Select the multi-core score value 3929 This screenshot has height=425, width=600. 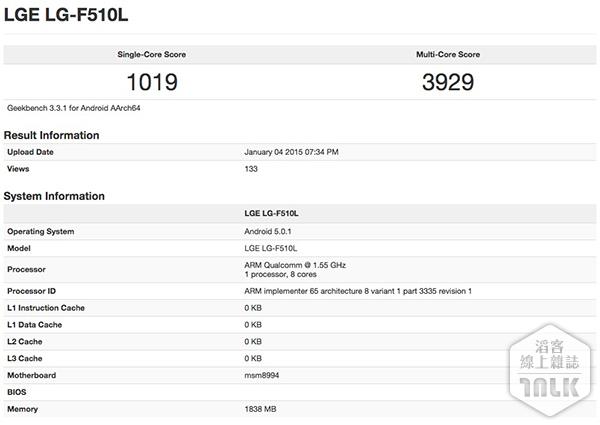coord(448,82)
